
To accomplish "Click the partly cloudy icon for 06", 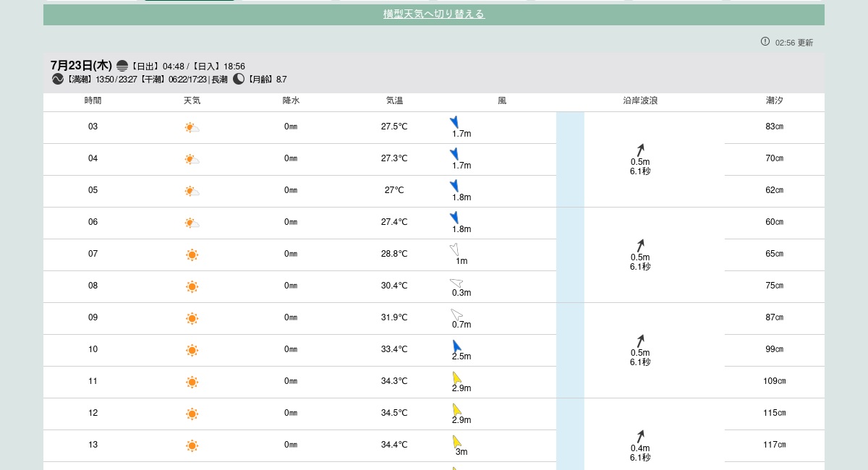I will click(192, 223).
